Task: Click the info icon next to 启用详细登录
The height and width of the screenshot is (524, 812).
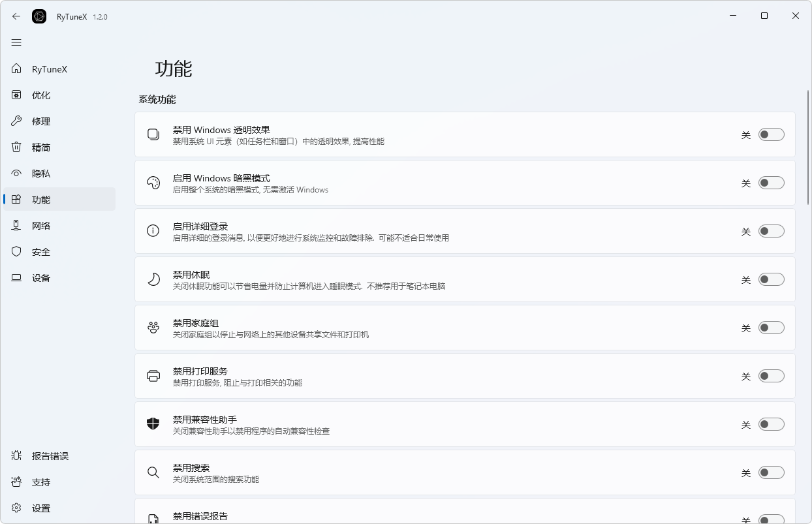Action: pos(153,231)
